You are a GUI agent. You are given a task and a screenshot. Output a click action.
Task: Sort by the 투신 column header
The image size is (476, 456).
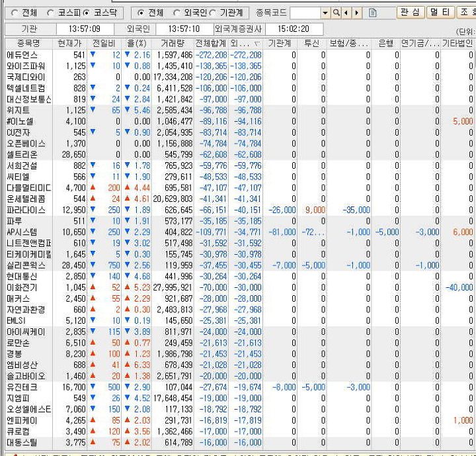[311, 44]
